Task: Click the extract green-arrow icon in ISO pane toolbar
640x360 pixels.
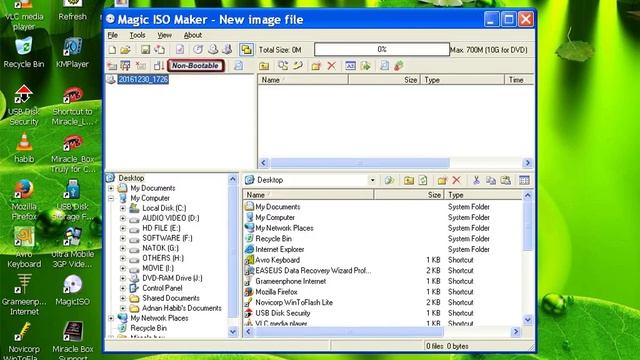Action: (365, 66)
